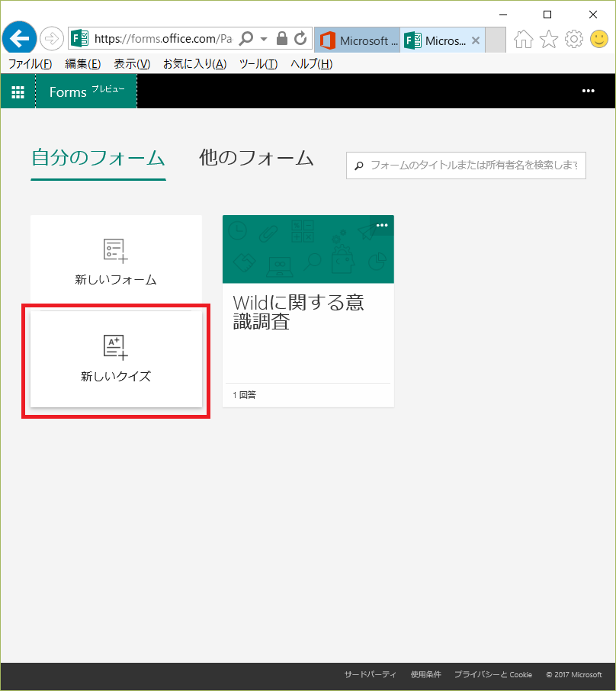
Task: Click the security lock icon
Action: (282, 38)
